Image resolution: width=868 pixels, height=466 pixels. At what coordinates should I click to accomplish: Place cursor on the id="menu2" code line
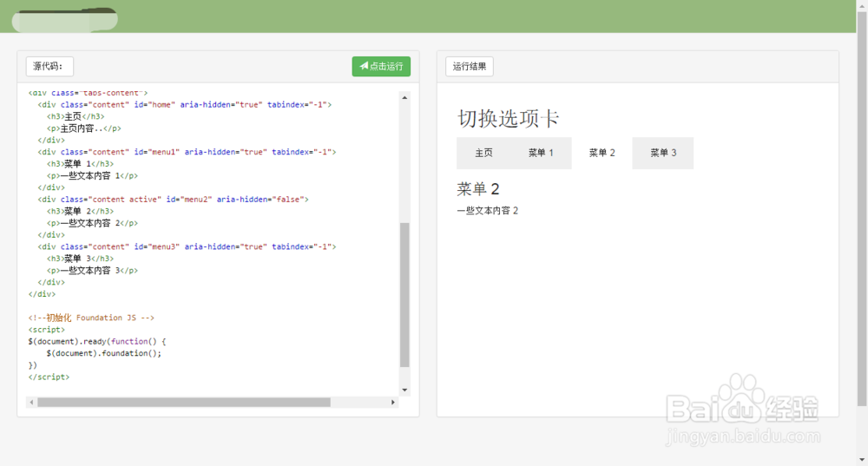coord(174,200)
